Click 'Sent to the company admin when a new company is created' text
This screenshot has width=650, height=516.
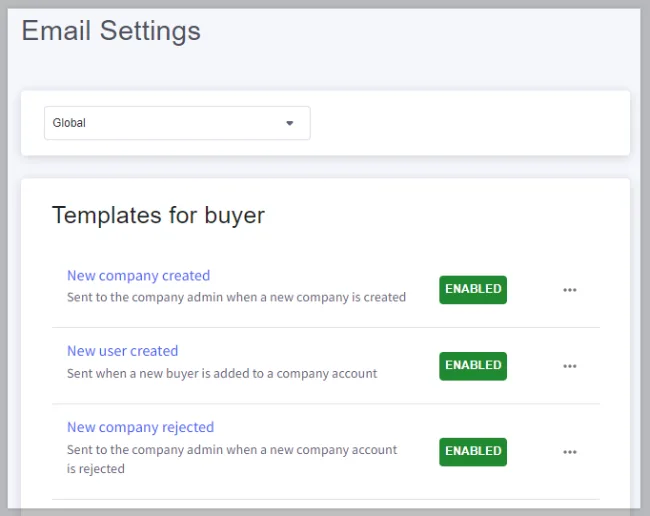coord(236,297)
